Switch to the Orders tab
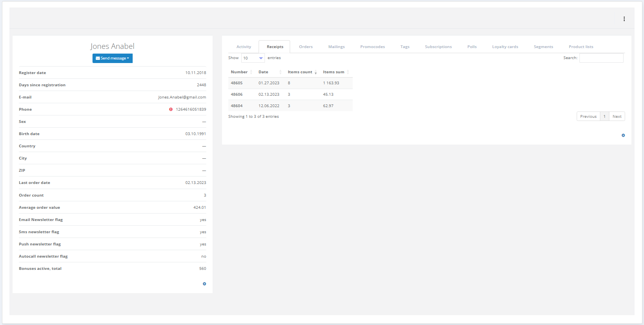 [x=305, y=47]
